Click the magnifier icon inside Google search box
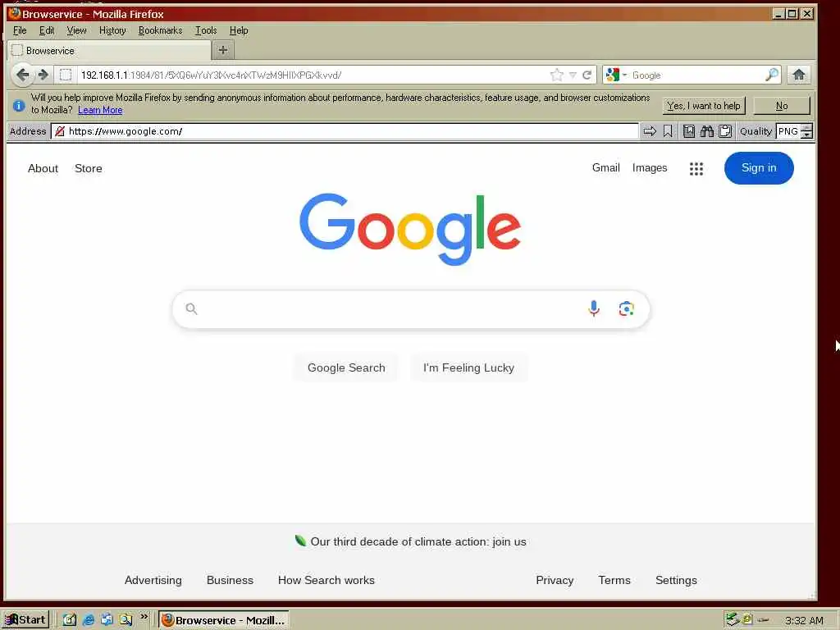This screenshot has width=840, height=630. tap(191, 308)
